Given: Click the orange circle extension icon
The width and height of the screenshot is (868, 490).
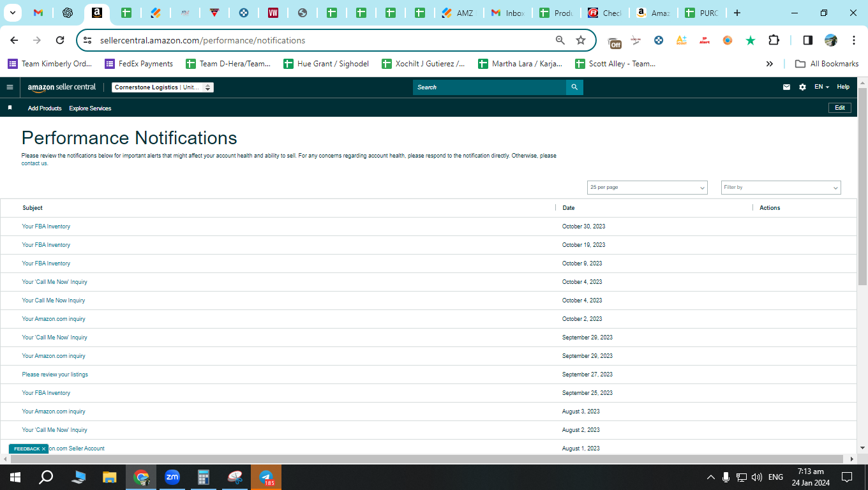Looking at the screenshot, I should point(728,40).
